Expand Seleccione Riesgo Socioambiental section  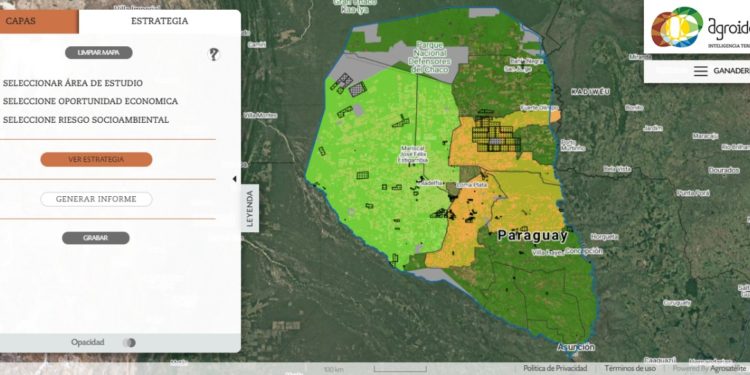[x=86, y=120]
